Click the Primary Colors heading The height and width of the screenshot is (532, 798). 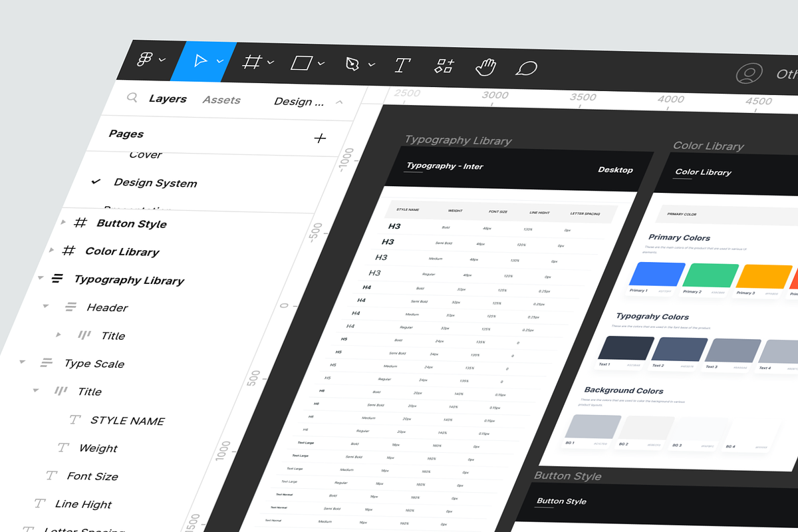click(679, 237)
